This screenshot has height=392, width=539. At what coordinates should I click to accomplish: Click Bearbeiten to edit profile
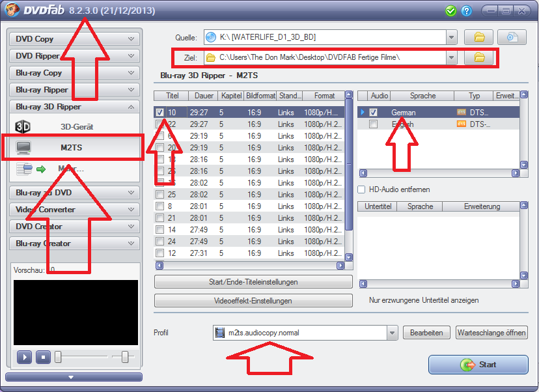426,333
